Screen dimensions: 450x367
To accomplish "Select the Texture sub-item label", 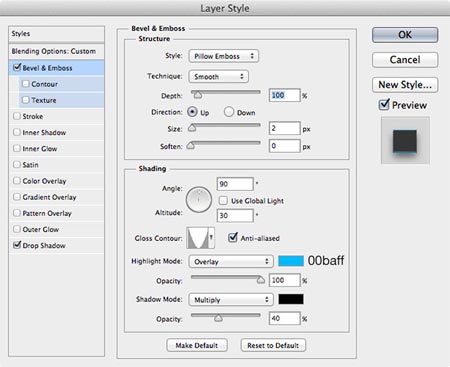I will tap(44, 100).
